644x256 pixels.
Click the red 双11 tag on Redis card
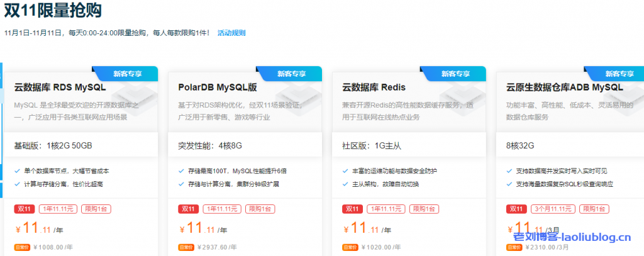point(352,209)
